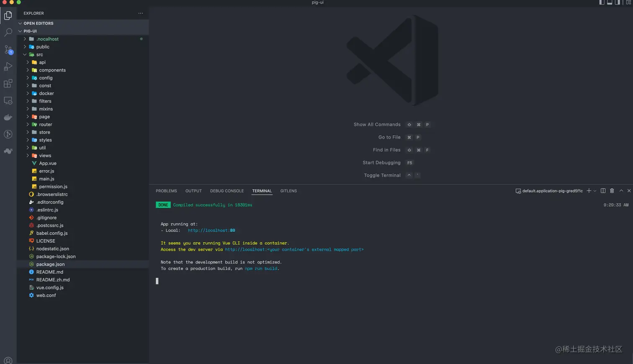The width and height of the screenshot is (633, 364).
Task: Open package-lock.json file
Action: click(x=83, y=256)
